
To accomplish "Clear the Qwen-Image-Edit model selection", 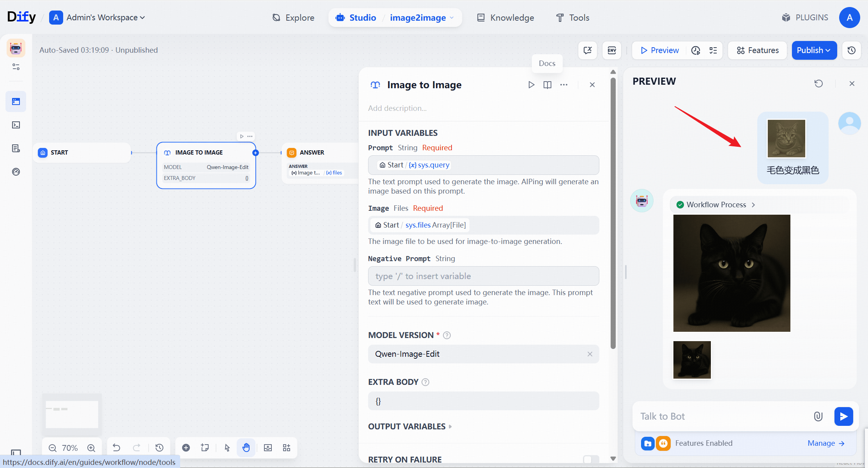I will click(x=590, y=354).
